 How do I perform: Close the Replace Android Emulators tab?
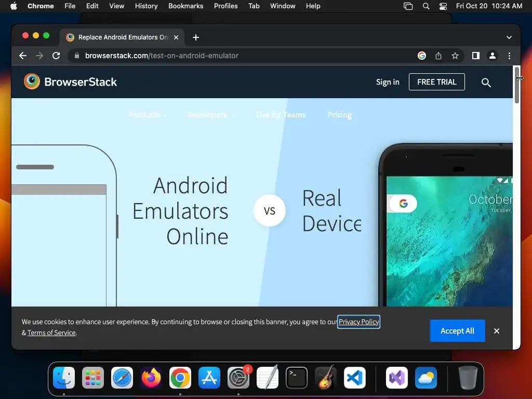[176, 37]
